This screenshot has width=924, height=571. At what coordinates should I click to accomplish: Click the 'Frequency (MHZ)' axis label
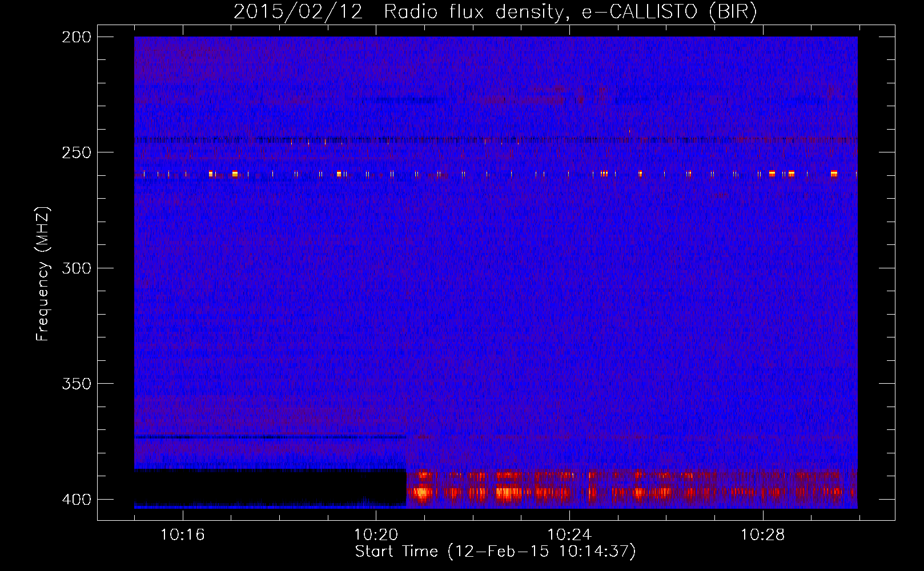43,274
